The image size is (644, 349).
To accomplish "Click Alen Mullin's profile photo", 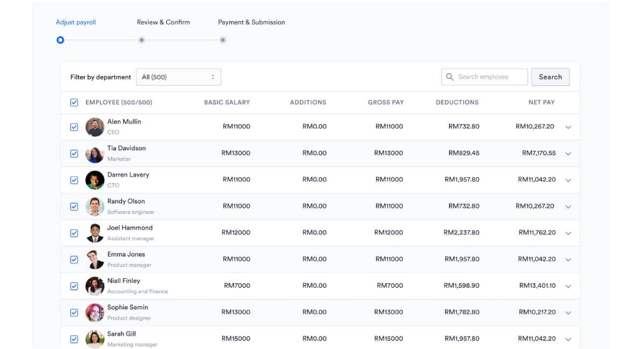I will [94, 127].
